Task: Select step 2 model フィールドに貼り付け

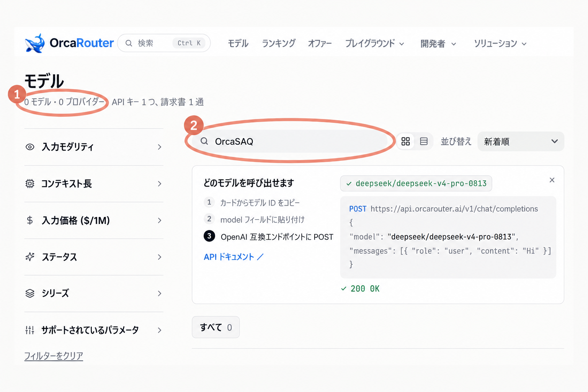Action: [x=254, y=219]
